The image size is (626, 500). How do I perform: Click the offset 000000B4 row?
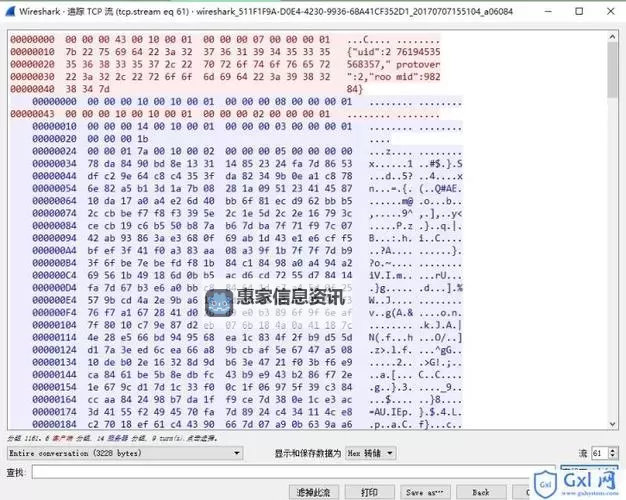pos(247,263)
